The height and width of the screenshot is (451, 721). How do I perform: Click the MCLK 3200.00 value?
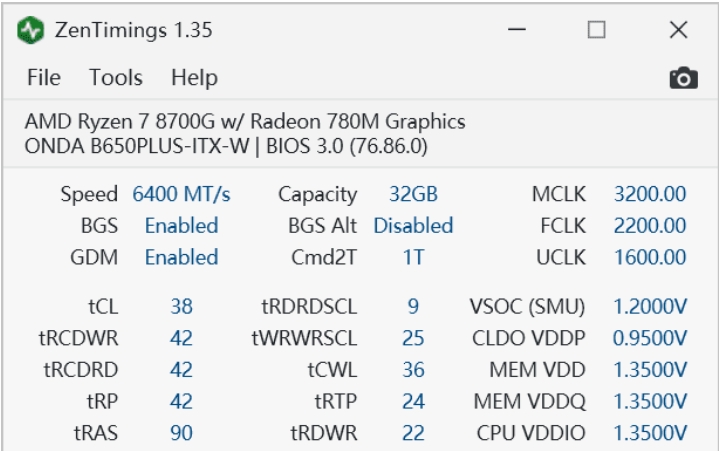(x=650, y=194)
